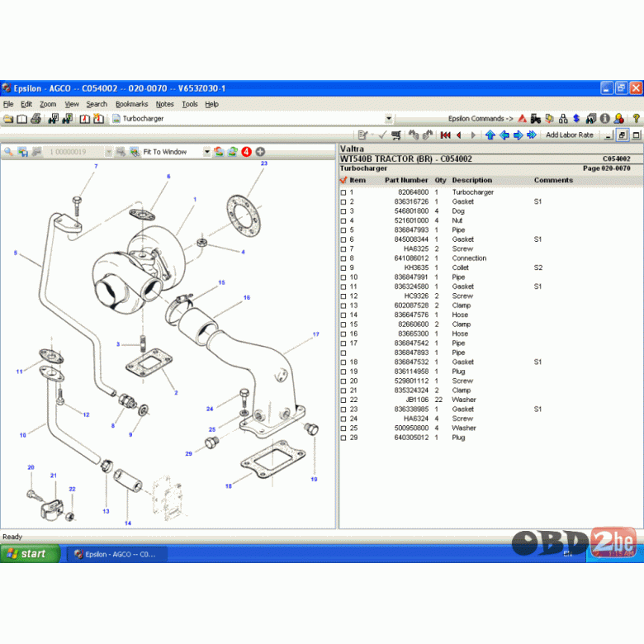Click the Comments column header

[x=553, y=180]
